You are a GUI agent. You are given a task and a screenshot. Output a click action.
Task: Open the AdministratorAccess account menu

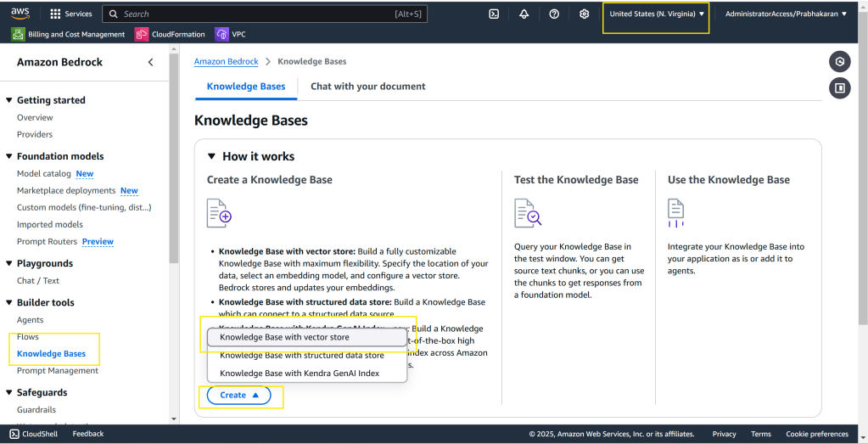786,14
